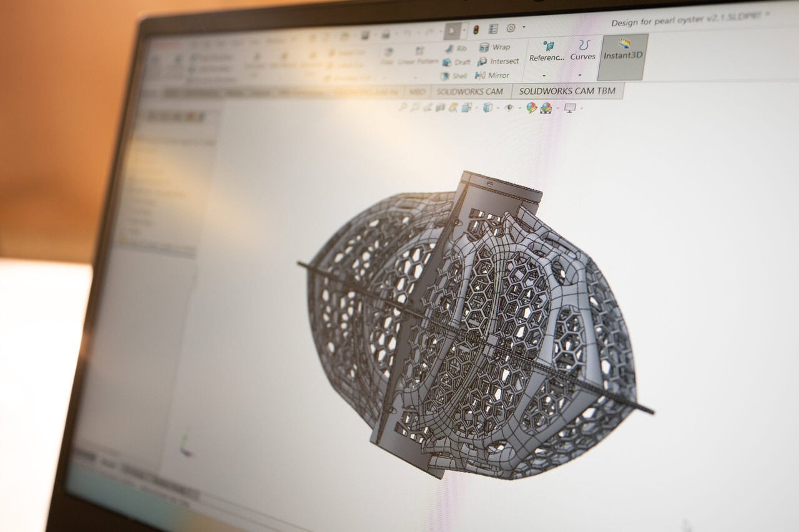
Task: Expand the View Settings dropdown arrow
Action: click(582, 108)
